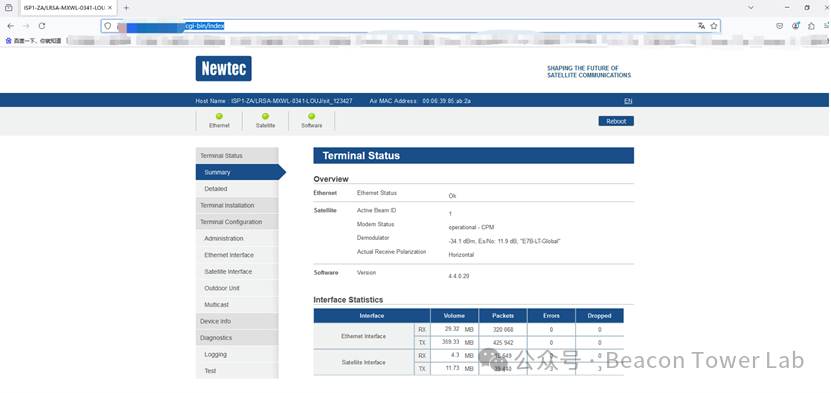This screenshot has width=831, height=393.
Task: Open a new tab with plus button
Action: [126, 8]
